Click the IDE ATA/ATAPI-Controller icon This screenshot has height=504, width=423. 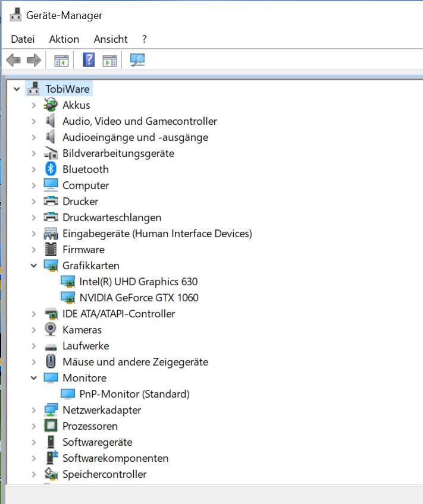tap(51, 314)
